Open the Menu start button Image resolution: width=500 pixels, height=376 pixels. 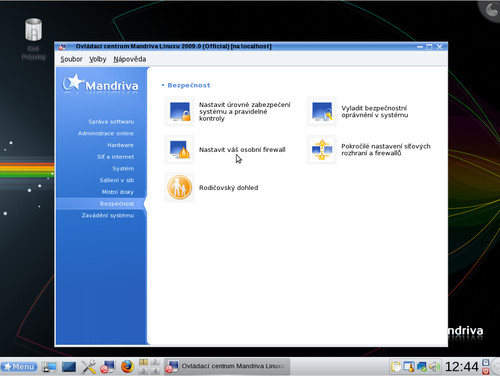[19, 367]
